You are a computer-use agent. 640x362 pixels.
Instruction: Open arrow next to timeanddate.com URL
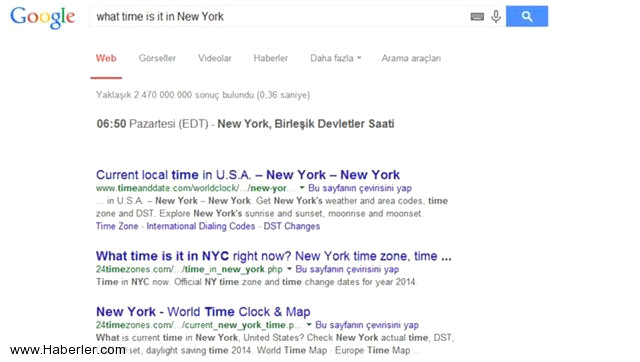[x=302, y=188]
